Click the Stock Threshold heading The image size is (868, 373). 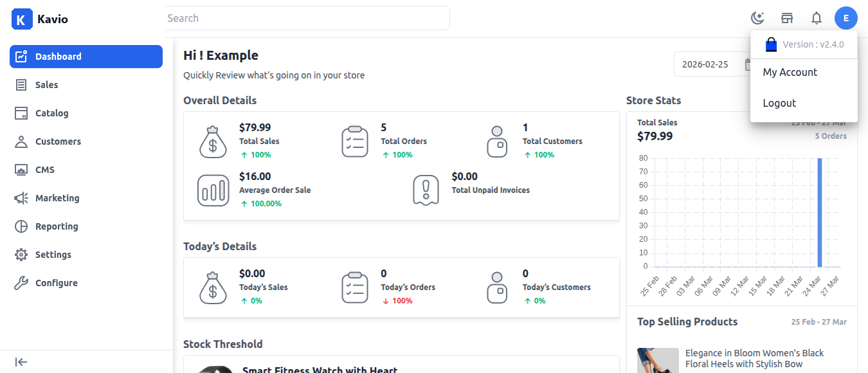[x=223, y=344]
